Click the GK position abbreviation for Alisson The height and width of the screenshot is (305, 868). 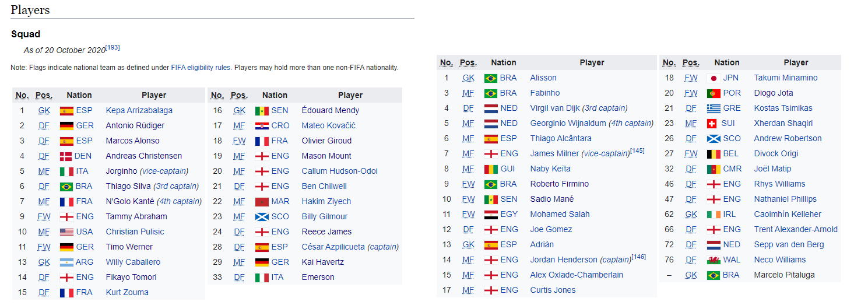[x=469, y=78]
